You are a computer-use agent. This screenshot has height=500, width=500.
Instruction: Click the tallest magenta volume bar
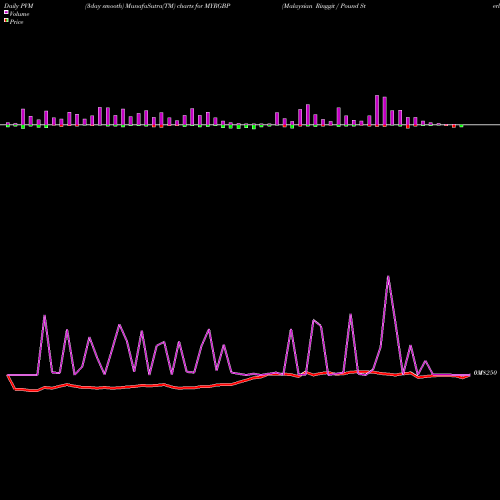click(377, 110)
